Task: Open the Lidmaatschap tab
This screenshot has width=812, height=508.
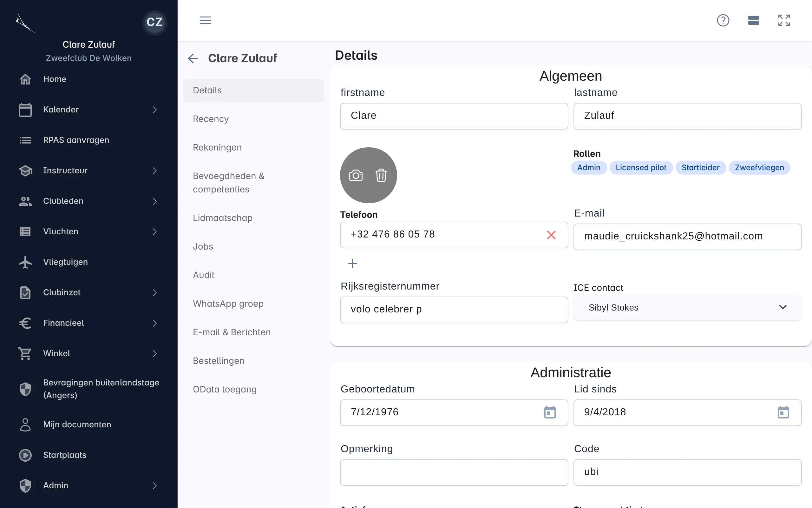Action: pos(253,218)
